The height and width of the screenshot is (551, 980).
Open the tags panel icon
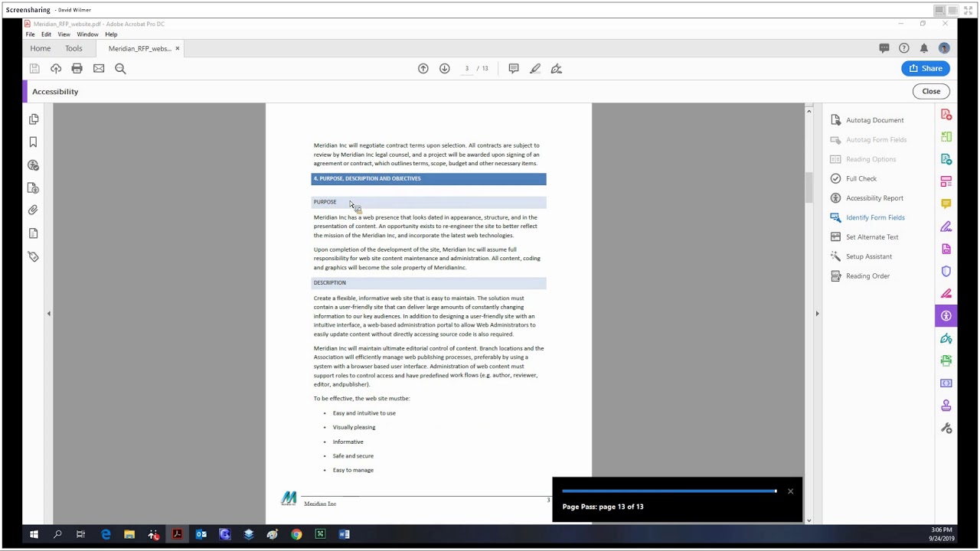point(34,256)
